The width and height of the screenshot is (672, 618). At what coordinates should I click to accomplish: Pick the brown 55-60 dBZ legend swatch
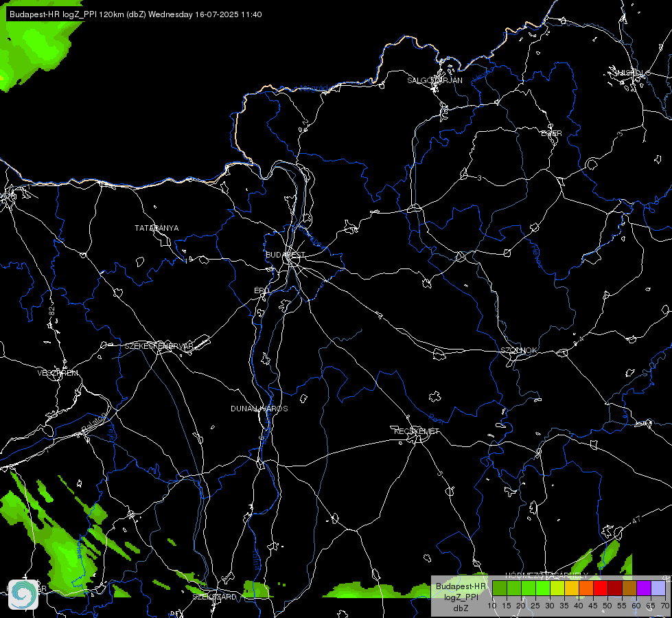[629, 588]
